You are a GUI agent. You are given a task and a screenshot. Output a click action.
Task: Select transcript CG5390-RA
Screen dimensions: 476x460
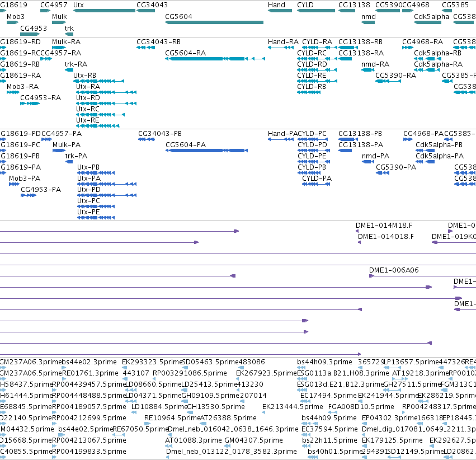click(388, 81)
